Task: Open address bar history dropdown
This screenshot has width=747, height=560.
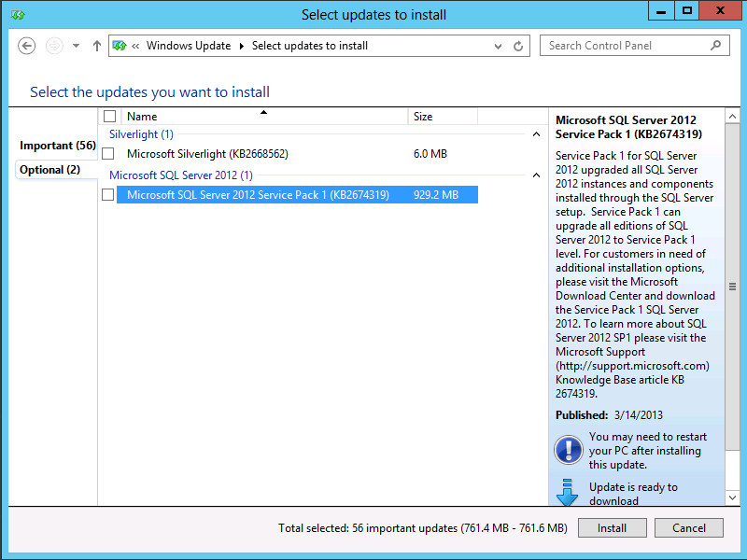Action: [x=498, y=46]
